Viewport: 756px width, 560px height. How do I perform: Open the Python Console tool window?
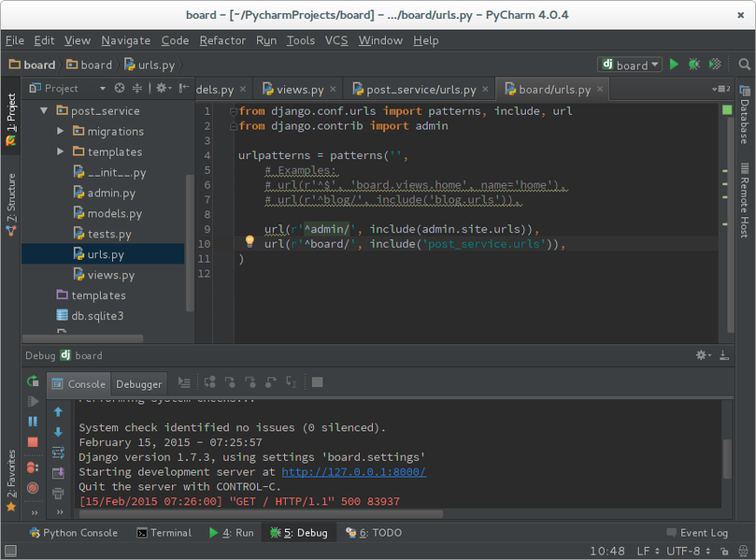pyautogui.click(x=73, y=533)
